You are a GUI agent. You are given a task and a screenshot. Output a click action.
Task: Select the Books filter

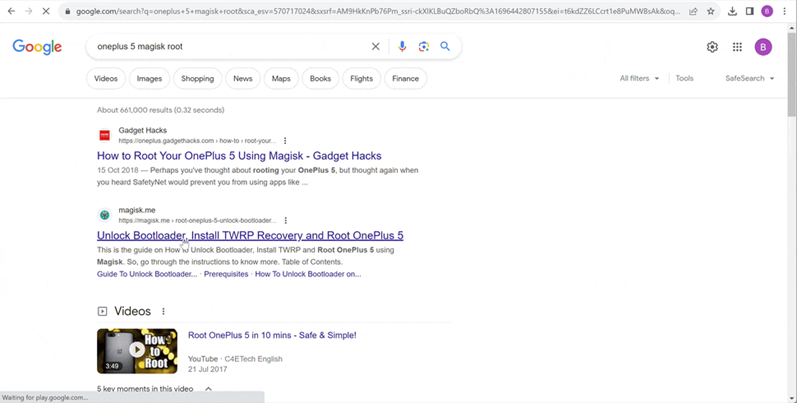tap(320, 78)
